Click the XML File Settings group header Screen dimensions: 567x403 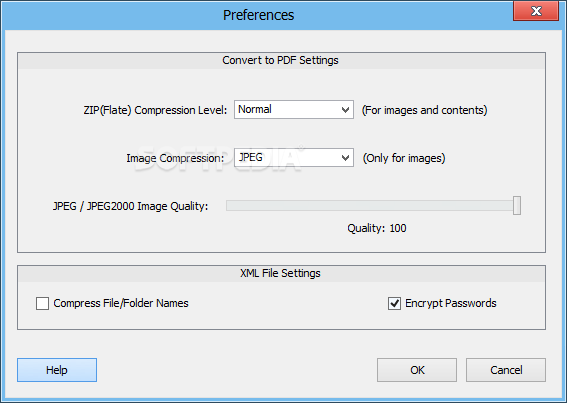click(281, 273)
